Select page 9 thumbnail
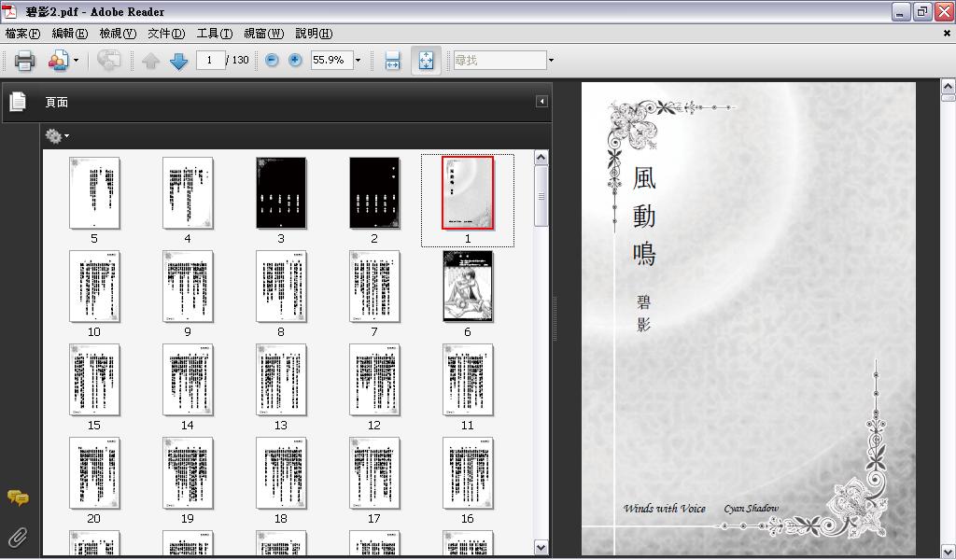 click(188, 287)
